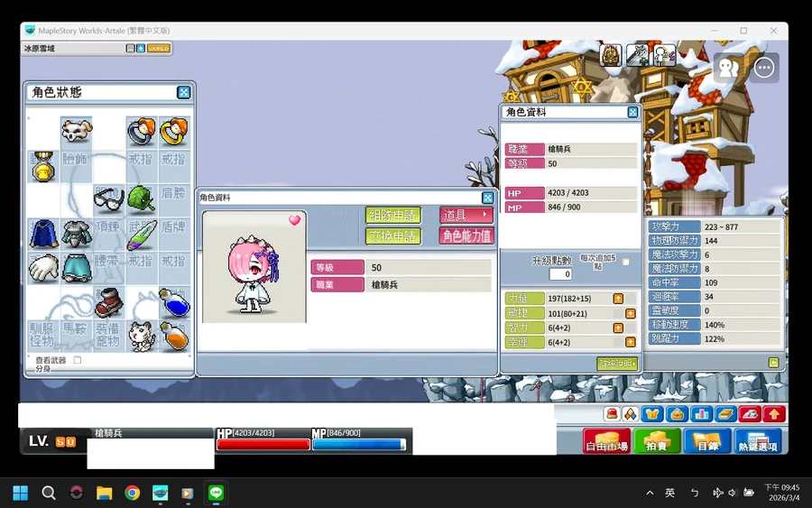Image resolution: width=812 pixels, height=508 pixels.
Task: Open the inventory bag shortcut icon
Action: click(678, 414)
